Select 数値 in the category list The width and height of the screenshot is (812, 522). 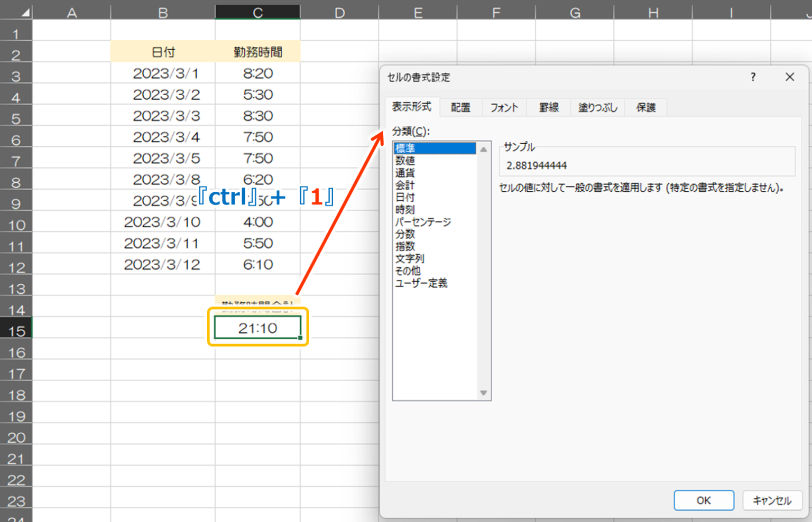point(405,161)
